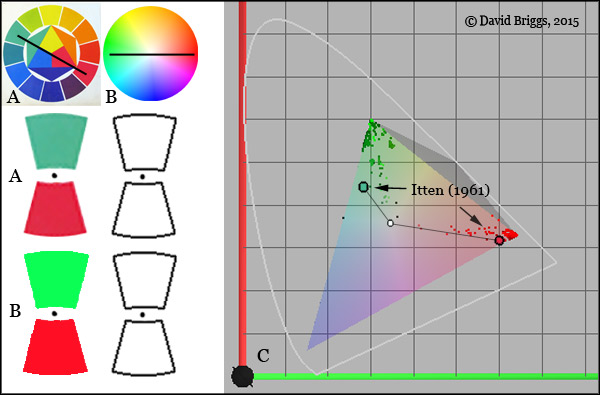Click the large black origin dot near label C
600x395 pixels.
(x=243, y=376)
